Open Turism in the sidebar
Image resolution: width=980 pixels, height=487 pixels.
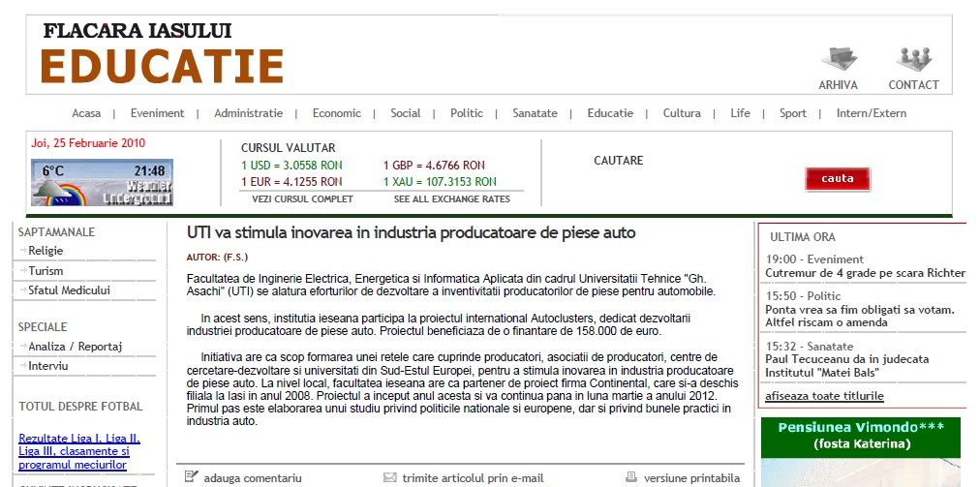pos(46,271)
